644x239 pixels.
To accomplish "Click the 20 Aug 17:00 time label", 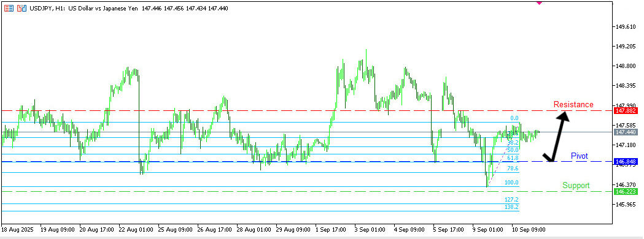I will [x=96, y=230].
